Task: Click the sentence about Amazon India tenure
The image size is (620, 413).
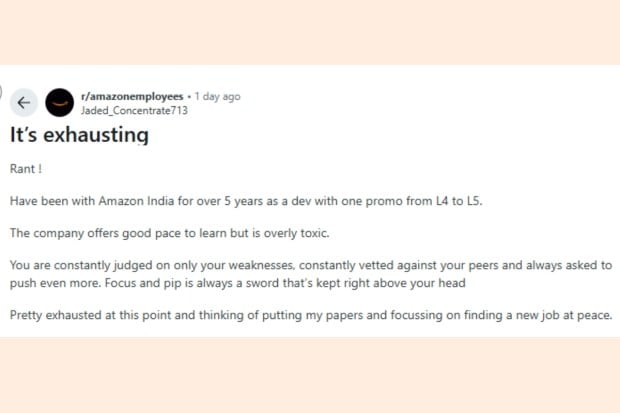Action: coord(246,201)
